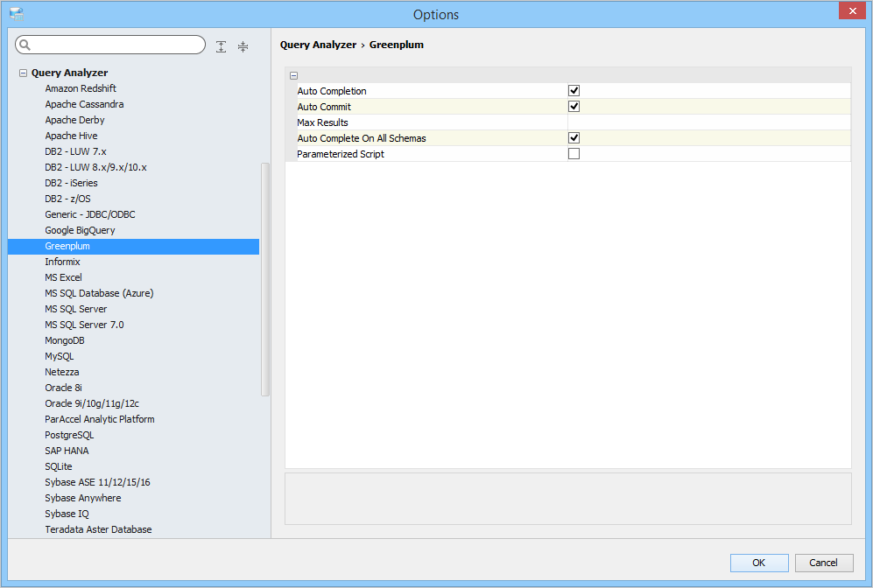The width and height of the screenshot is (873, 588).
Task: Select Teradata Aster Database entry
Action: click(98, 529)
